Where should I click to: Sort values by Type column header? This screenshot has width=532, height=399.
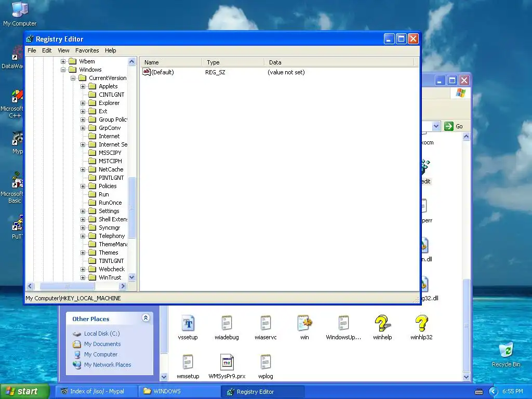pos(233,62)
